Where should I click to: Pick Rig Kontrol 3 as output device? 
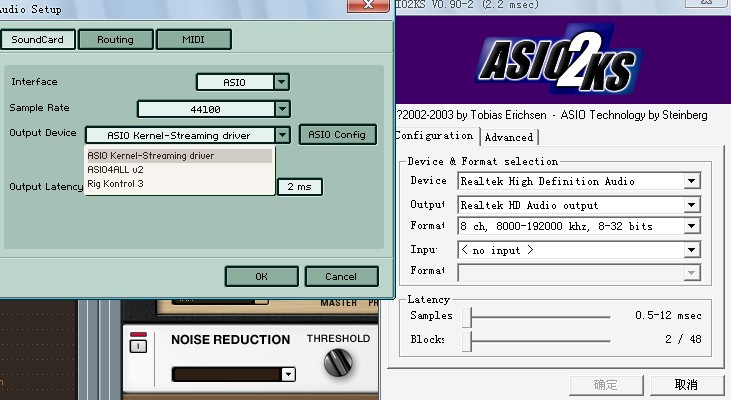tap(179, 184)
